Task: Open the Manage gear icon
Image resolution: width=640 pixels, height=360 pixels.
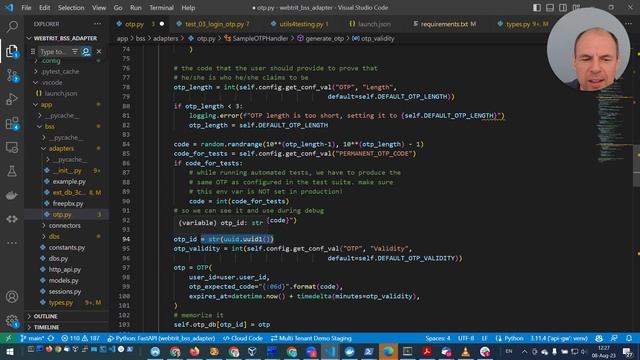Action: (x=12, y=321)
